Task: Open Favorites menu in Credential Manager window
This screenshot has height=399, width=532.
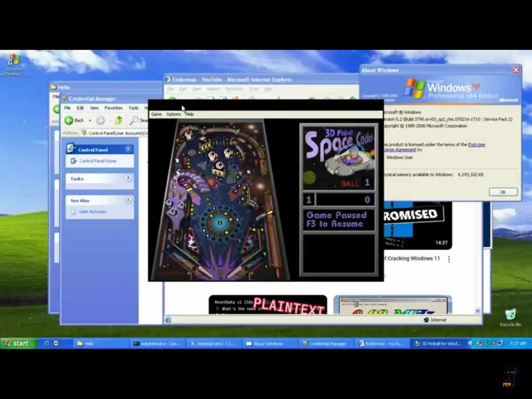Action: point(113,108)
